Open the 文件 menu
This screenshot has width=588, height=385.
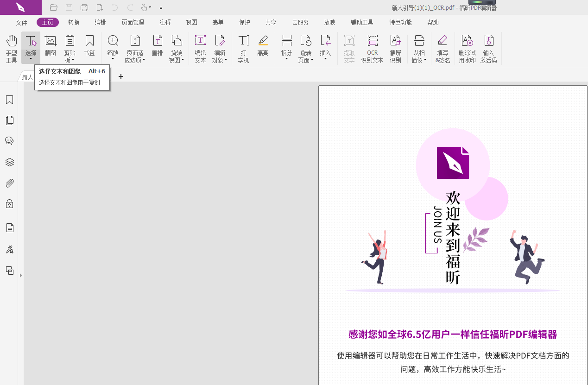(x=21, y=22)
